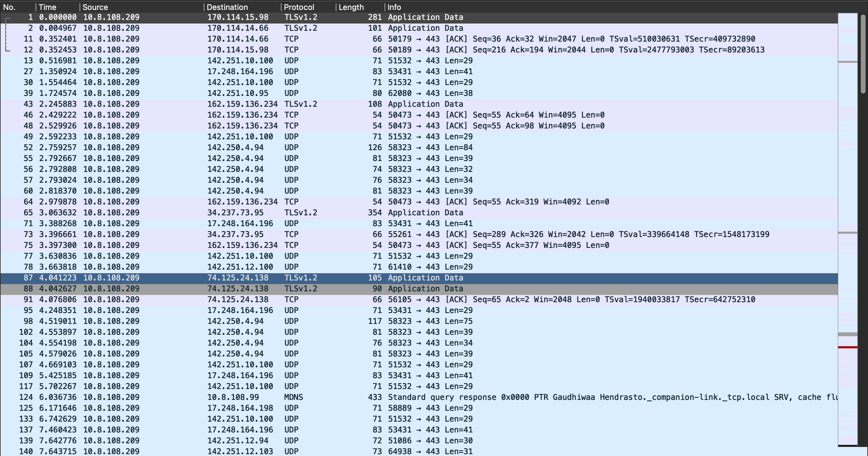Click the Source column header
868x456 pixels.
click(x=95, y=7)
